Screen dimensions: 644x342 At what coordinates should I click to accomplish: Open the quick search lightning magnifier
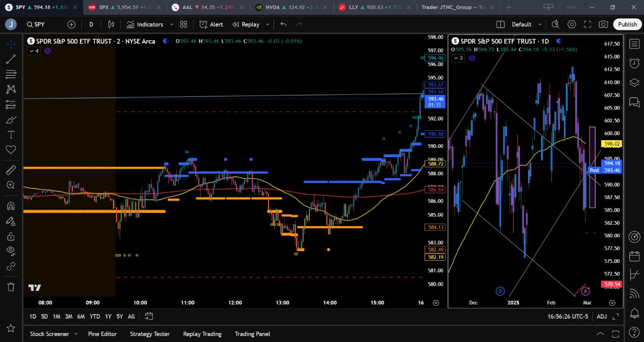[556, 24]
